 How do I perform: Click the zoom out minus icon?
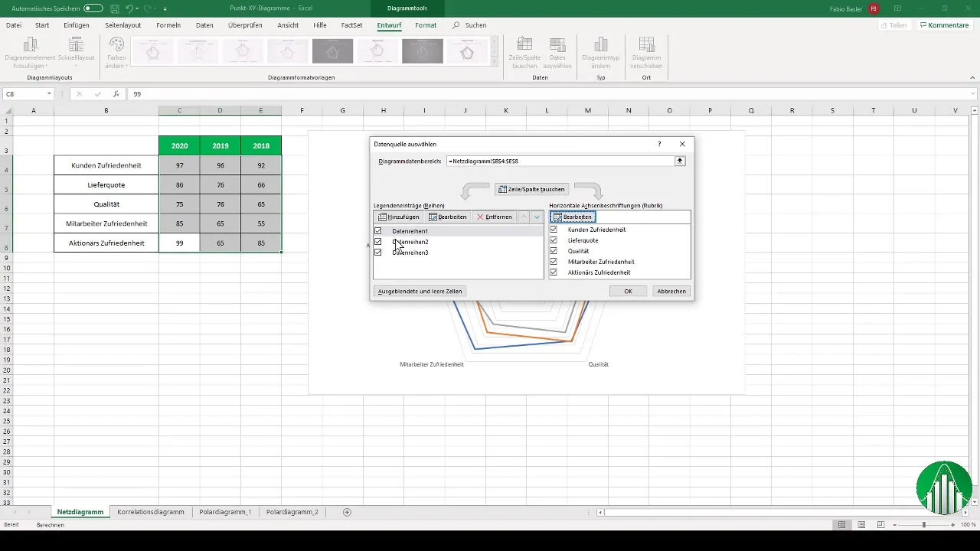897,525
